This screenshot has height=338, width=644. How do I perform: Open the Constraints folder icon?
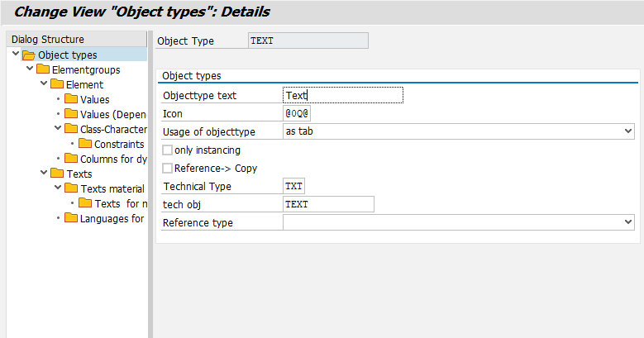coord(85,145)
